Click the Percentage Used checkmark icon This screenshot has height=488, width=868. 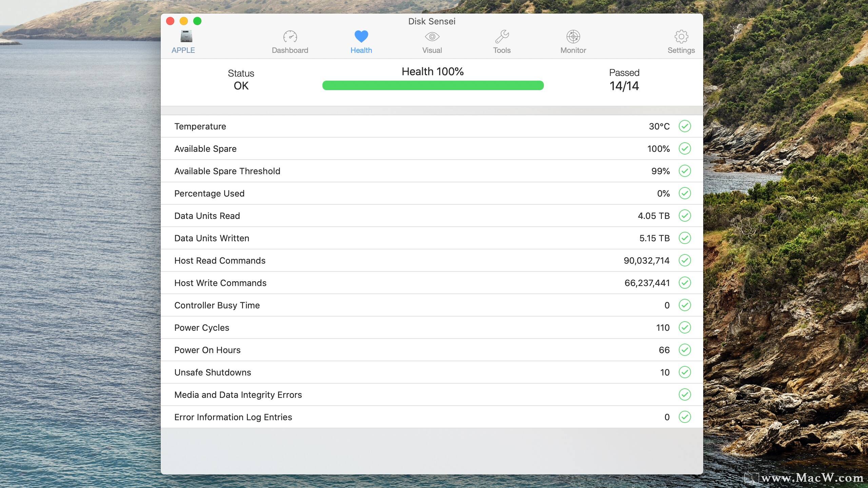coord(685,193)
